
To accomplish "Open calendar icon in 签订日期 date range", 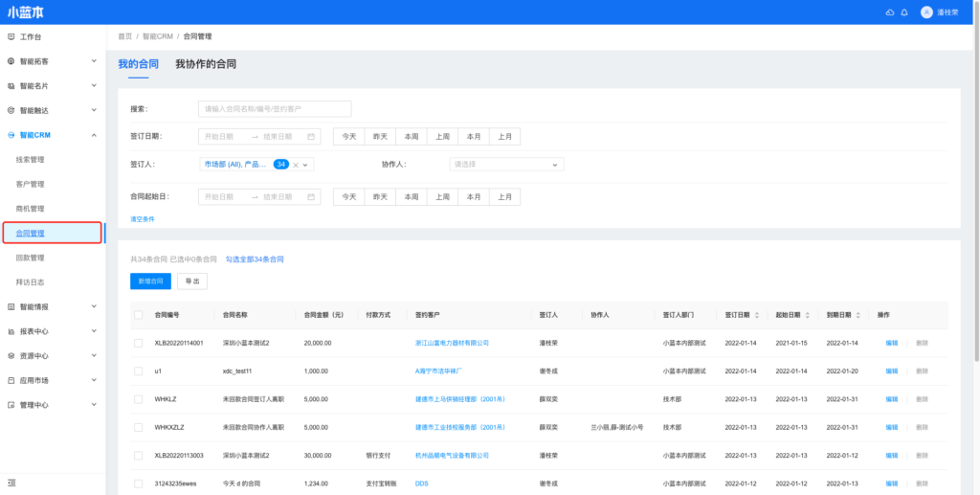I will click(x=312, y=137).
